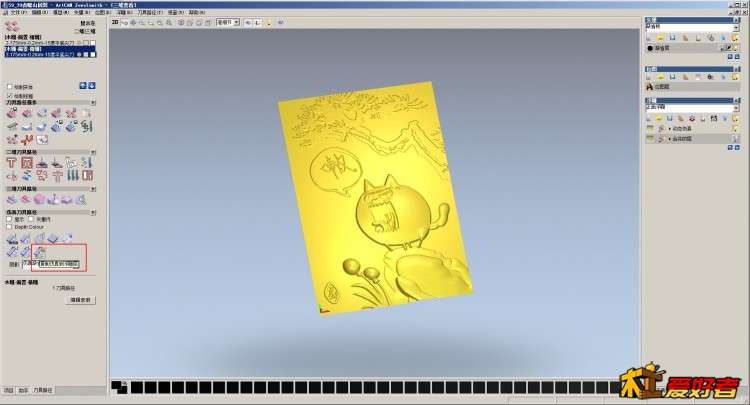Collapse the Toolpath Operations section
The width and height of the screenshot is (750, 405).
(x=93, y=102)
